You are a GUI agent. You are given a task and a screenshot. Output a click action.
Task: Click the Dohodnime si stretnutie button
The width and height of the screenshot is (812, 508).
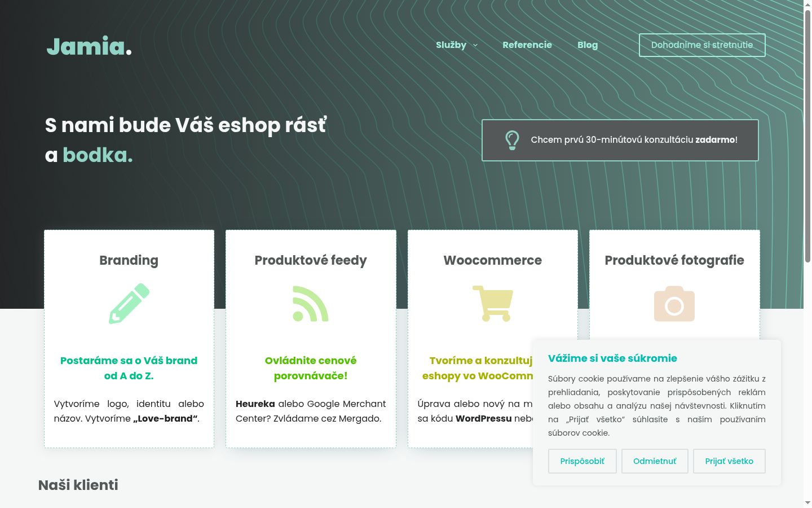[x=702, y=45]
